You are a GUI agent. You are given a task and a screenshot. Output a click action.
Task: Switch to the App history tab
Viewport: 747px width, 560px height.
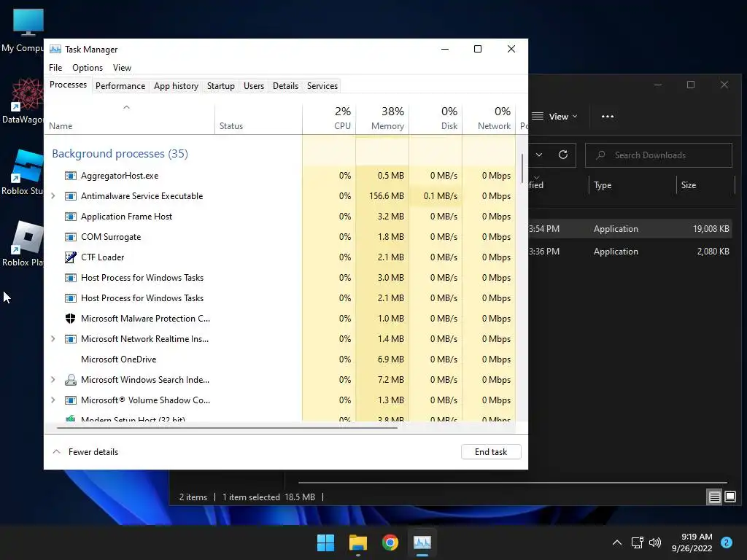[176, 86]
